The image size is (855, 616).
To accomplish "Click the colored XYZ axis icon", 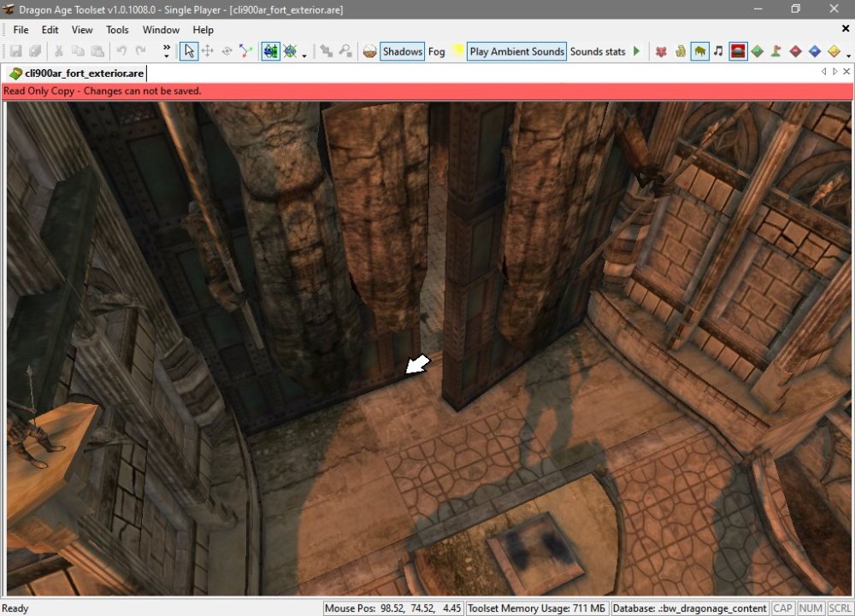I will pos(246,51).
